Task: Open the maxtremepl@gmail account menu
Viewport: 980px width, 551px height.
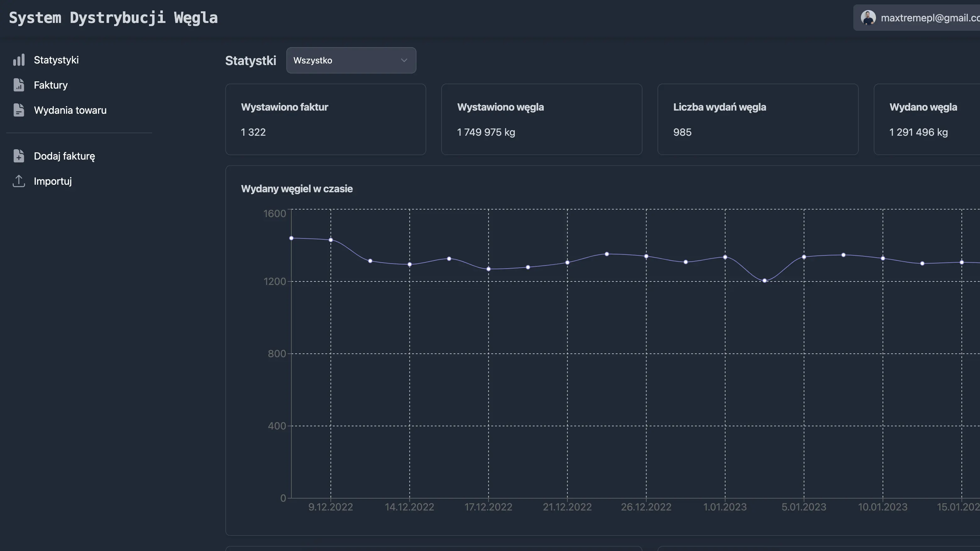Action: click(917, 18)
